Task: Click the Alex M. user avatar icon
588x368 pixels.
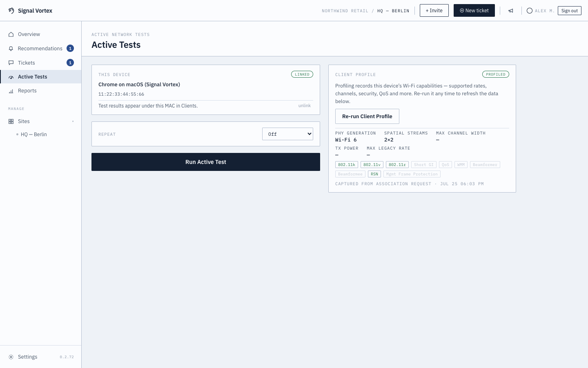Action: [530, 11]
